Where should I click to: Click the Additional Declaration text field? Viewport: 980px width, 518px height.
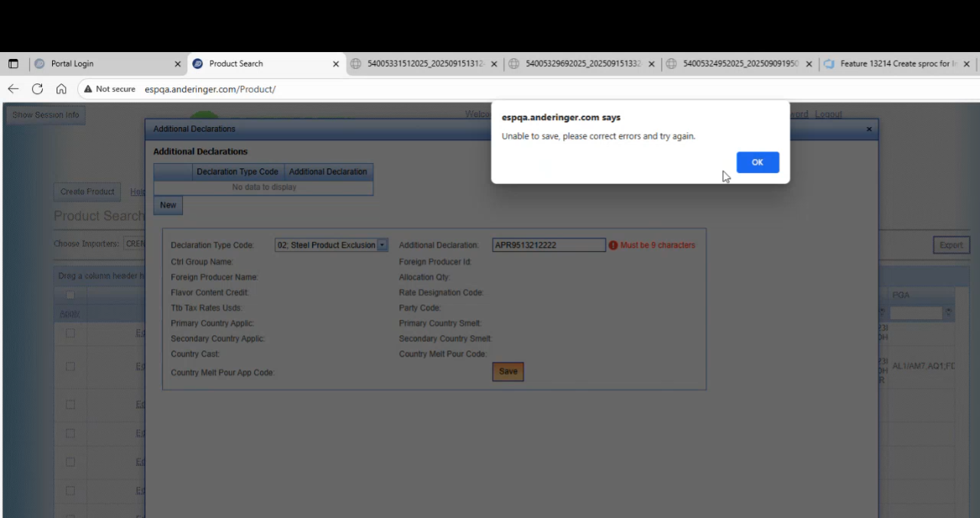click(x=549, y=246)
